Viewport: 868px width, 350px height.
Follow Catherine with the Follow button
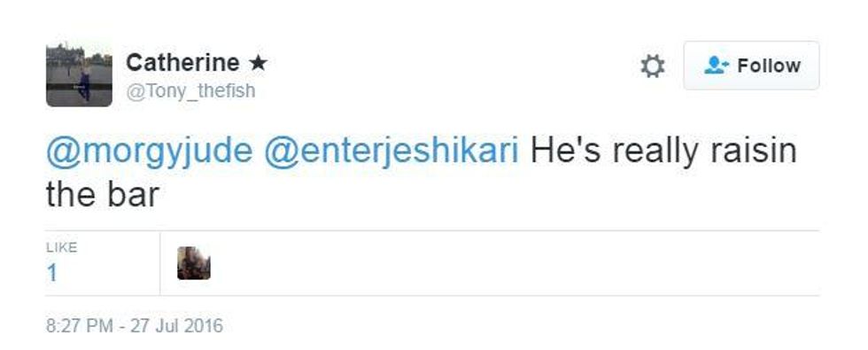coord(751,66)
